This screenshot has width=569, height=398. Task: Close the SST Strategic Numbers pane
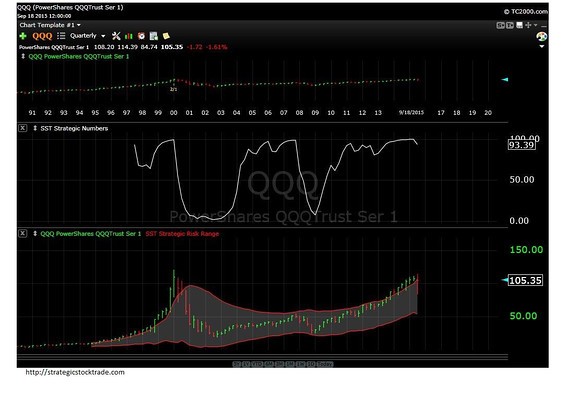(22, 128)
